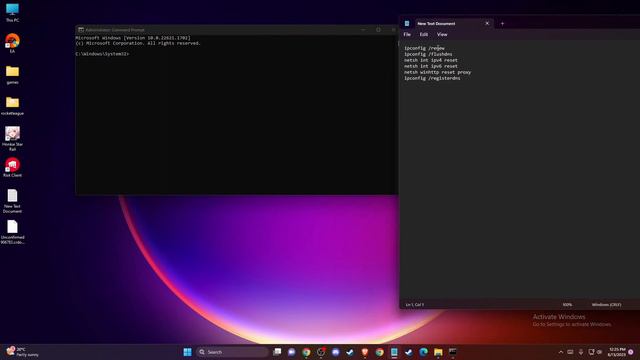640x360 pixels.
Task: Click the 'netsh int ipv6 reset' line
Action: point(431,66)
